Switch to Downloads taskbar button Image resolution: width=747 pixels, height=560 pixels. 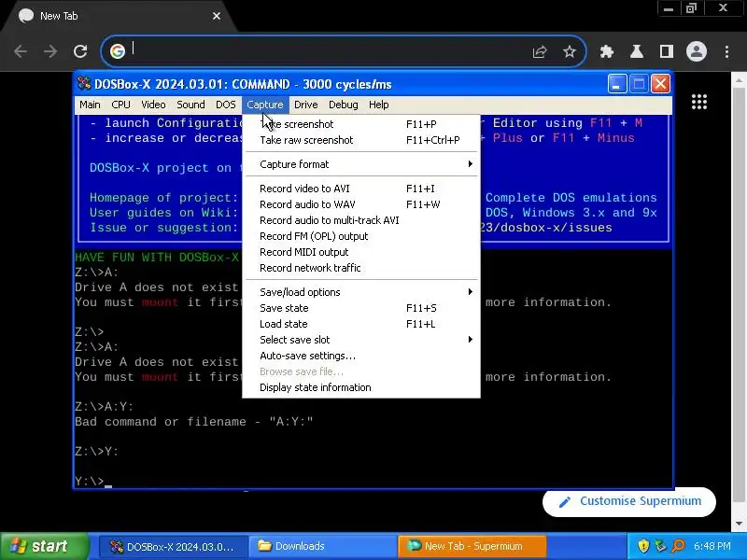pyautogui.click(x=322, y=546)
